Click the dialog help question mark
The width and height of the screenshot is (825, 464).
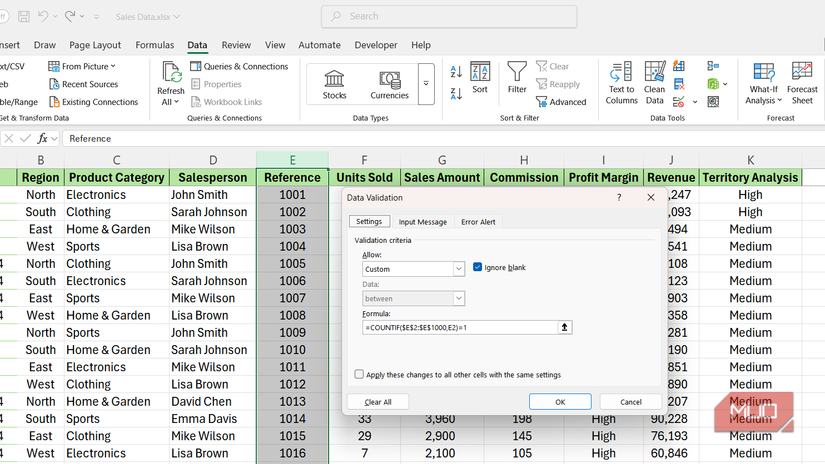(x=619, y=197)
